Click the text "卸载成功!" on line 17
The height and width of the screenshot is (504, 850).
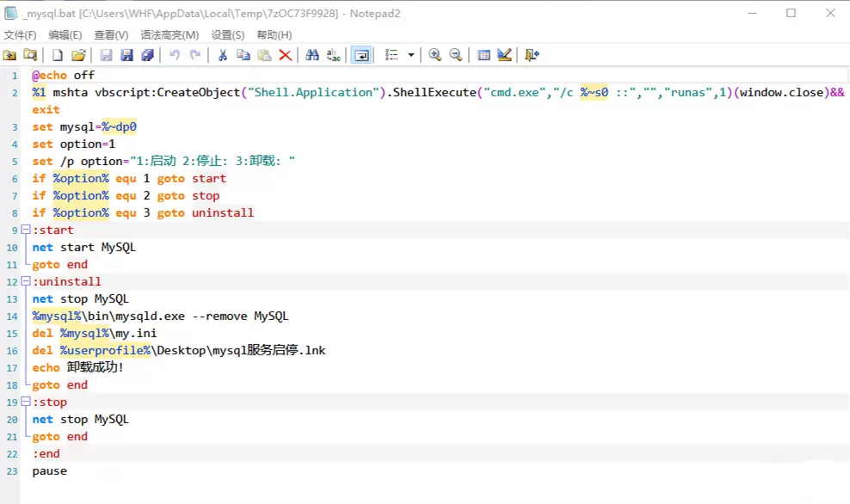coord(95,367)
